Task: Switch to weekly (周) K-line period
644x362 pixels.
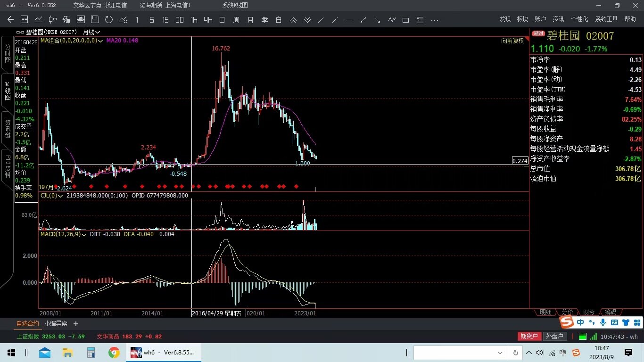Action: point(236,20)
